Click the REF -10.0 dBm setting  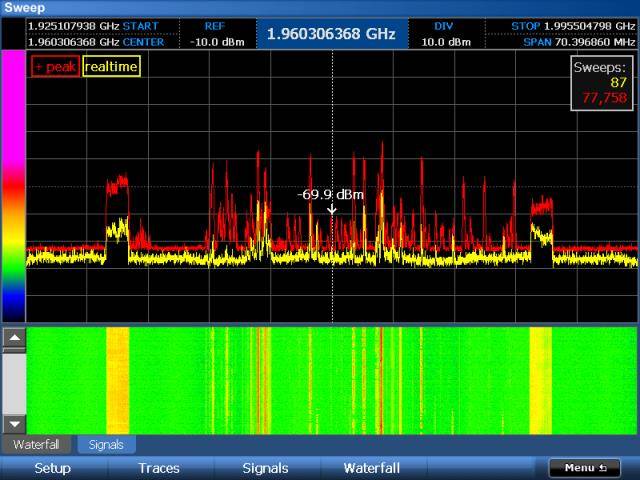click(x=215, y=34)
